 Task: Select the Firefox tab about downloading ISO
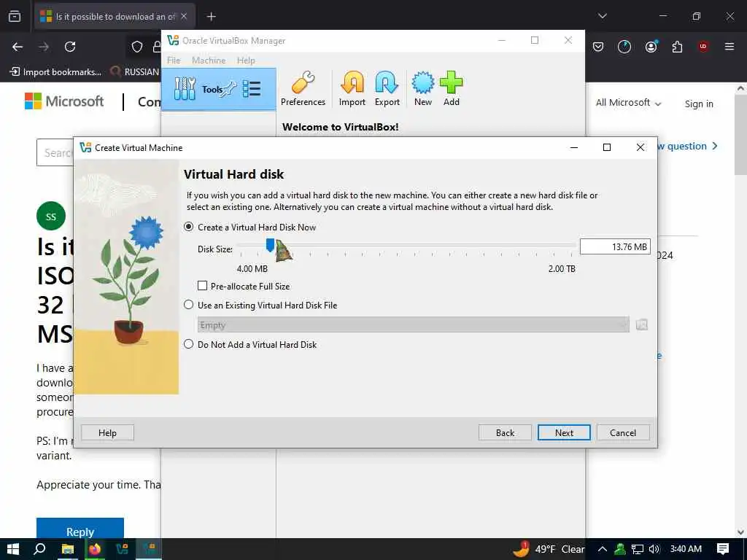click(x=115, y=17)
